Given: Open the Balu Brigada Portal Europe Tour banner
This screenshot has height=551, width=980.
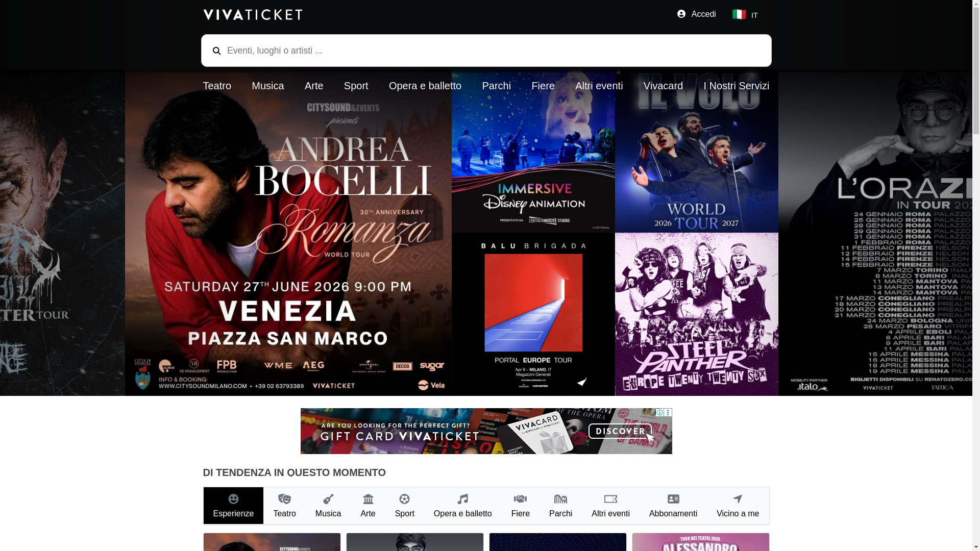Looking at the screenshot, I should pos(533,314).
